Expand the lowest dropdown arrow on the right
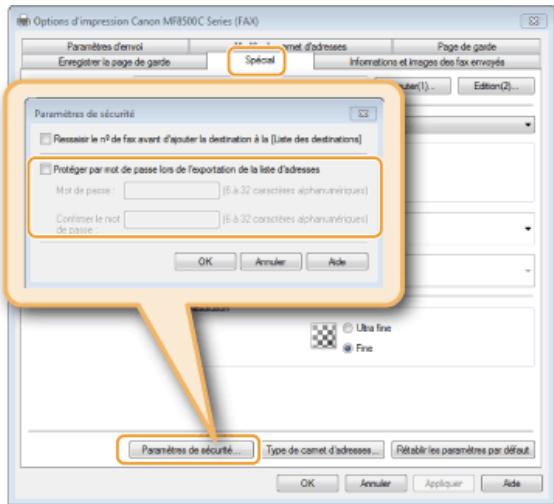554x504 pixels. [x=528, y=271]
